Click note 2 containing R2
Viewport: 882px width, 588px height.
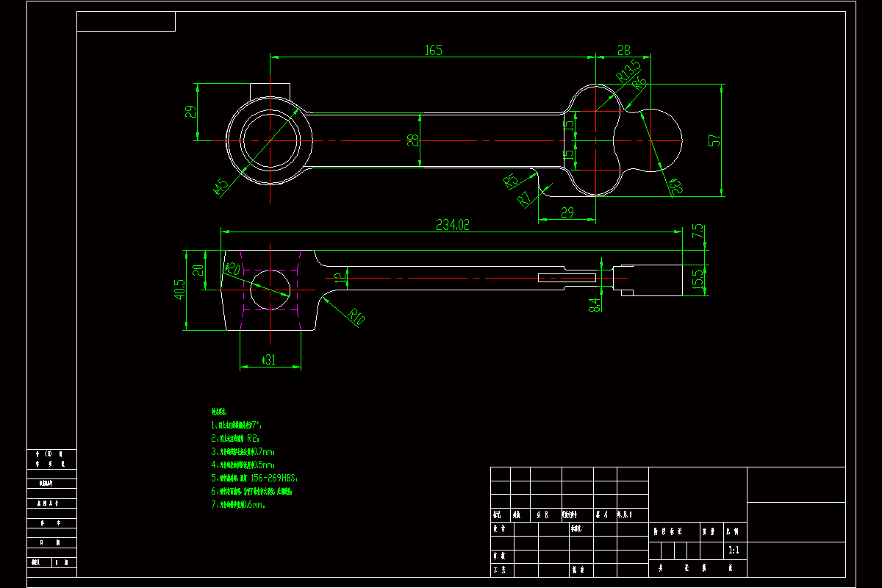236,438
